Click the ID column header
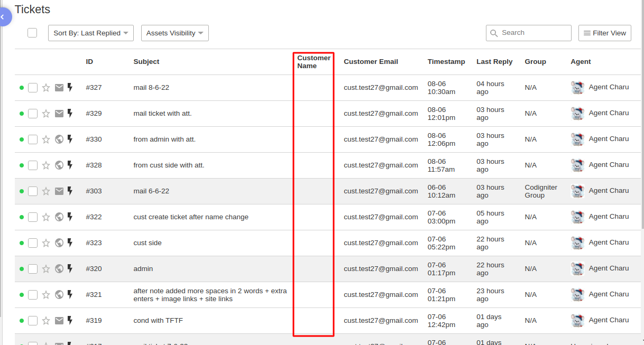644x345 pixels. coord(89,62)
